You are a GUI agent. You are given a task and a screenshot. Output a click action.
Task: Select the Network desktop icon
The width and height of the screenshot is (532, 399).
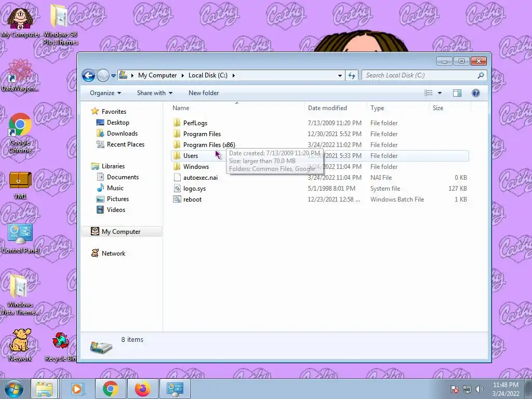20,345
